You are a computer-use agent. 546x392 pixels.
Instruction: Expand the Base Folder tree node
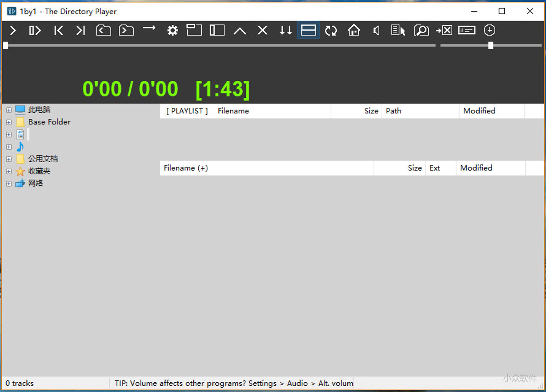coord(9,122)
